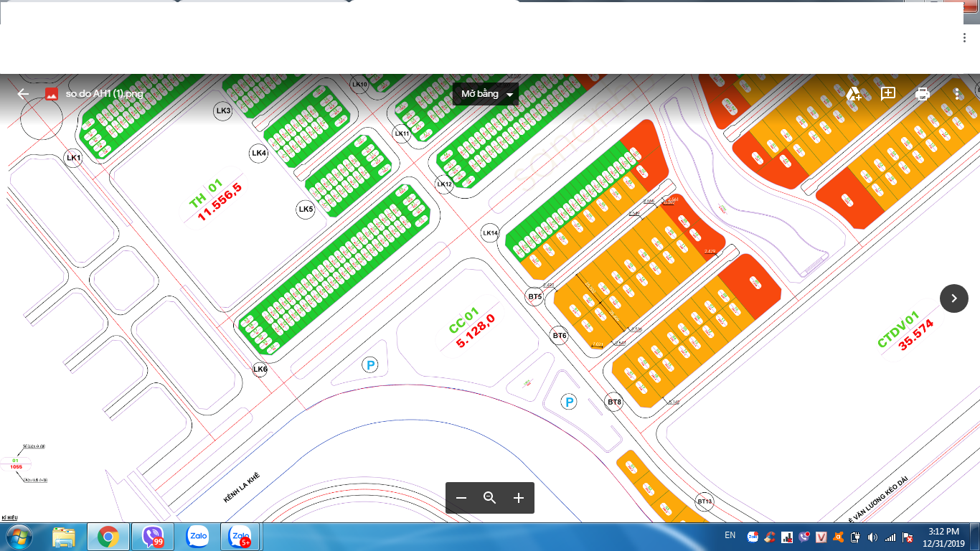The width and height of the screenshot is (980, 551).
Task: Open the first Zalo taskbar icon
Action: (x=197, y=537)
